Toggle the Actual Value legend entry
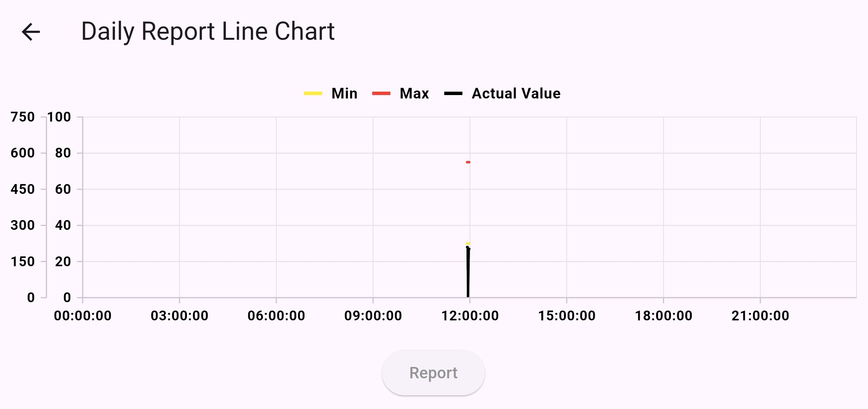868x409 pixels. pos(502,94)
